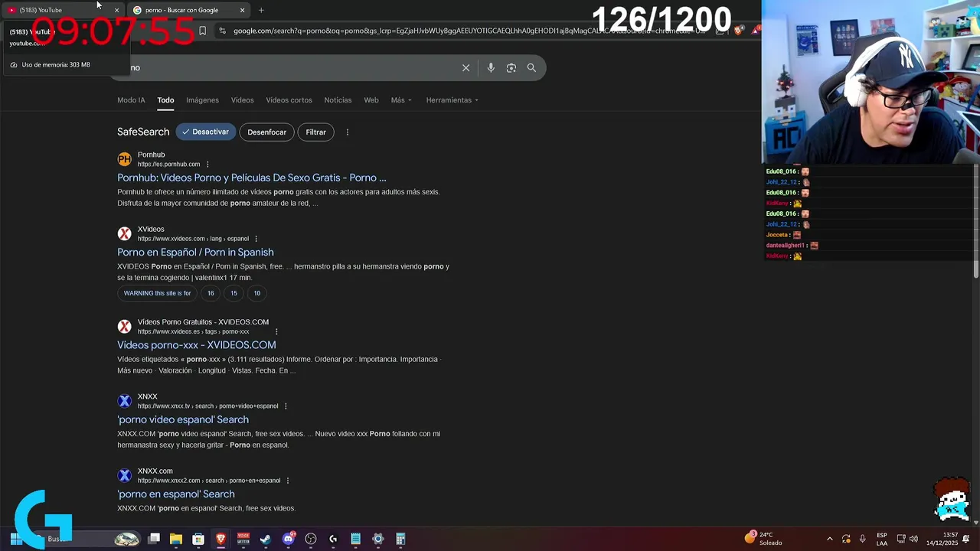
Task: Open options for the xnxx2.com result
Action: (x=288, y=481)
